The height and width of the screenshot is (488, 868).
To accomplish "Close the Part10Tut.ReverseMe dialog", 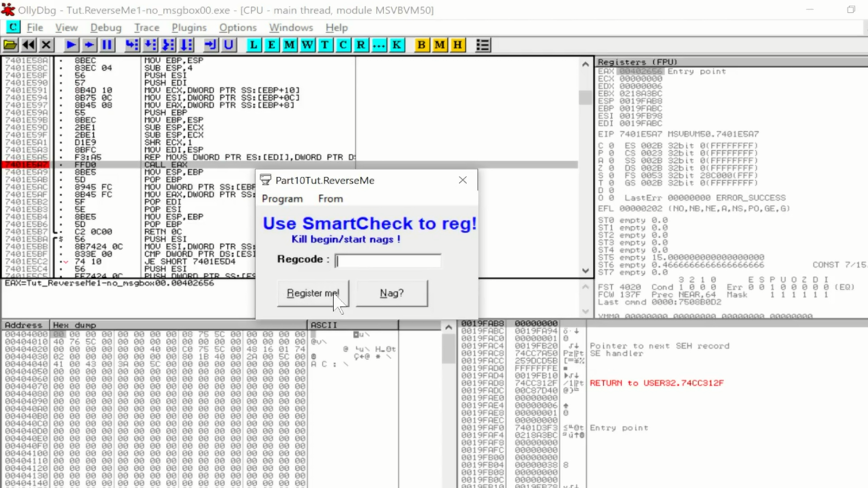I will click(462, 180).
